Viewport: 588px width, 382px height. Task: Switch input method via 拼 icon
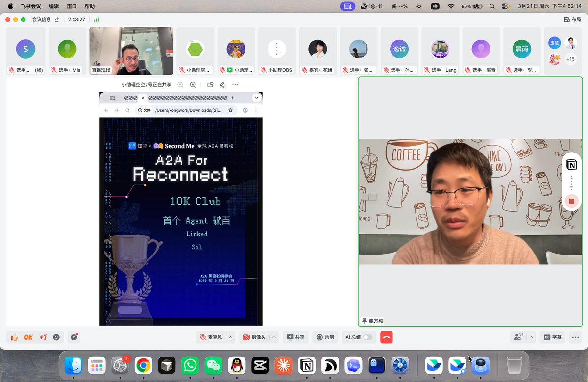[435, 6]
